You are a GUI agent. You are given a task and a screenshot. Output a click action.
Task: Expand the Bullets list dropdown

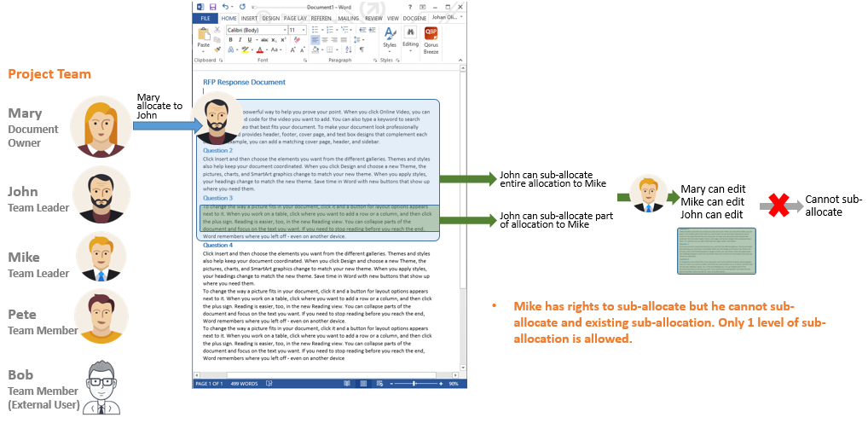(322, 30)
